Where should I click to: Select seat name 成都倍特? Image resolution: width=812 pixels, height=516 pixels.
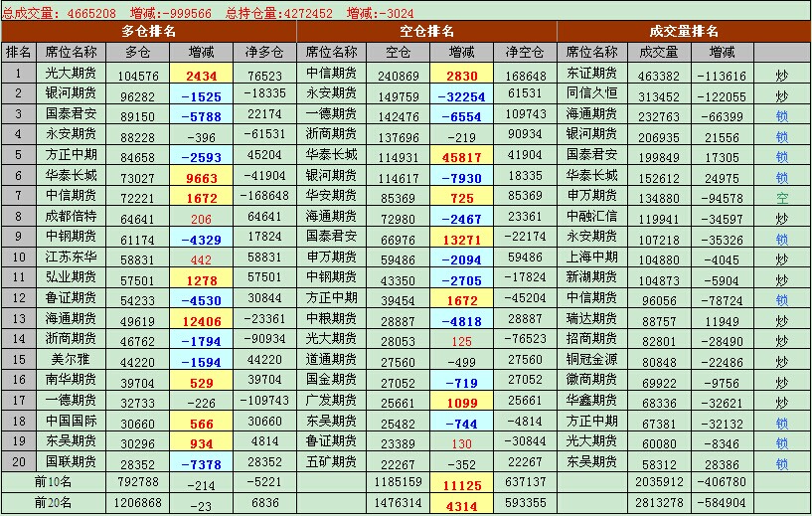pyautogui.click(x=71, y=216)
